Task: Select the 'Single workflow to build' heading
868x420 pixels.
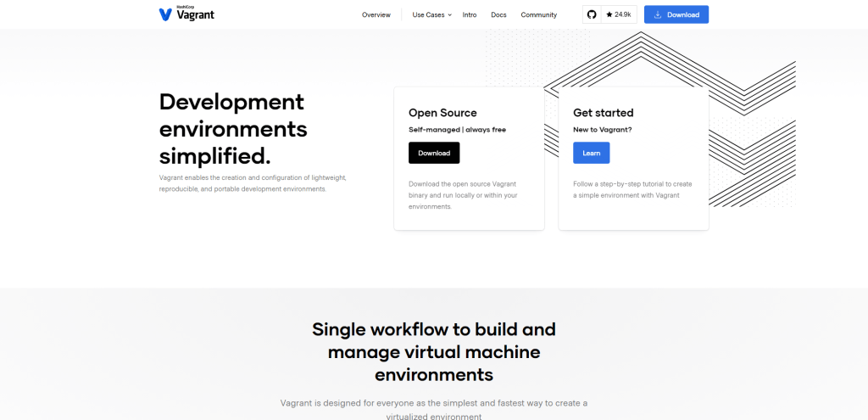Action: [434, 352]
